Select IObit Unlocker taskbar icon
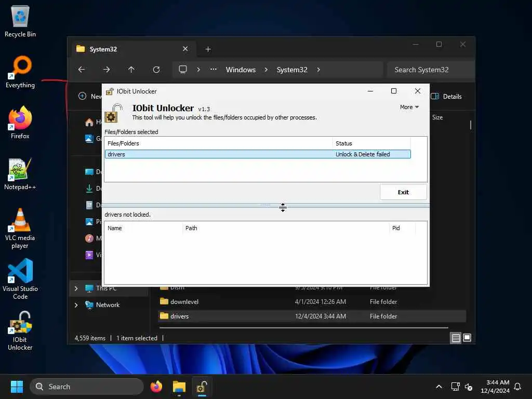This screenshot has height=399, width=532. pyautogui.click(x=202, y=387)
